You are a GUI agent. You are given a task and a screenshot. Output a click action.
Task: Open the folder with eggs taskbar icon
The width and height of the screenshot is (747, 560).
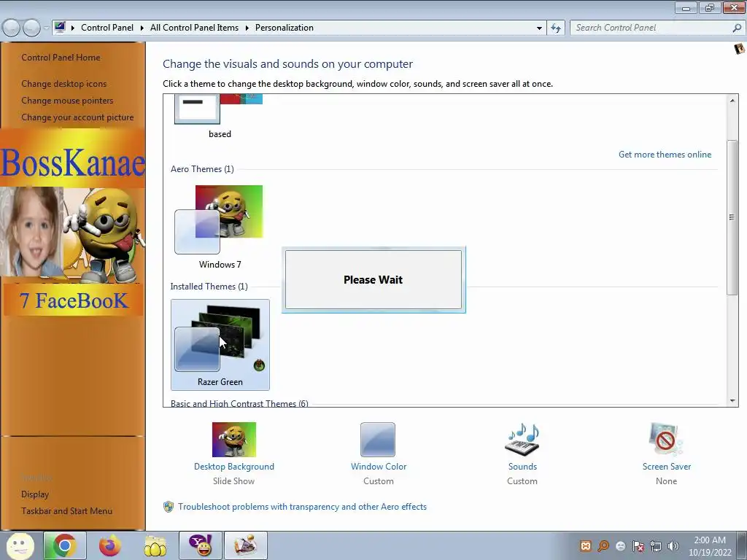click(155, 545)
